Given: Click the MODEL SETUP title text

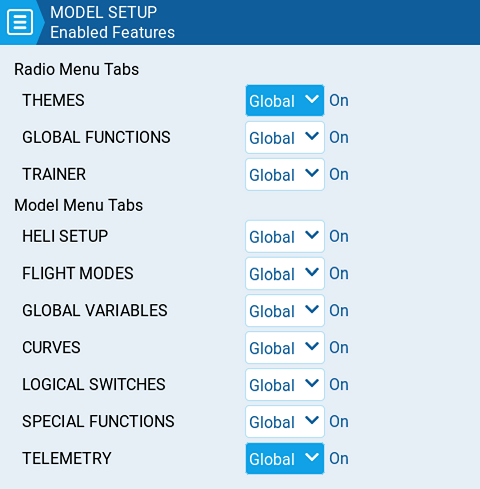Looking at the screenshot, I should pyautogui.click(x=103, y=13).
